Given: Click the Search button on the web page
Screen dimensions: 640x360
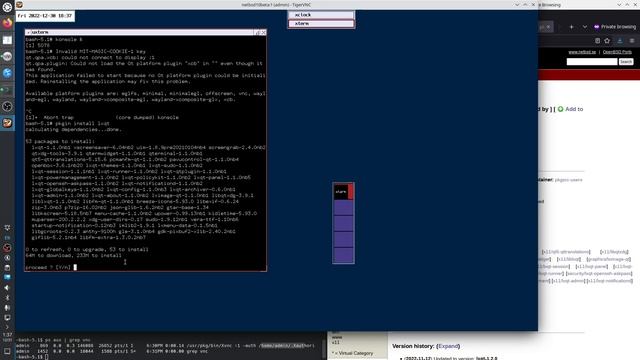Looking at the screenshot, I should coord(626,62).
